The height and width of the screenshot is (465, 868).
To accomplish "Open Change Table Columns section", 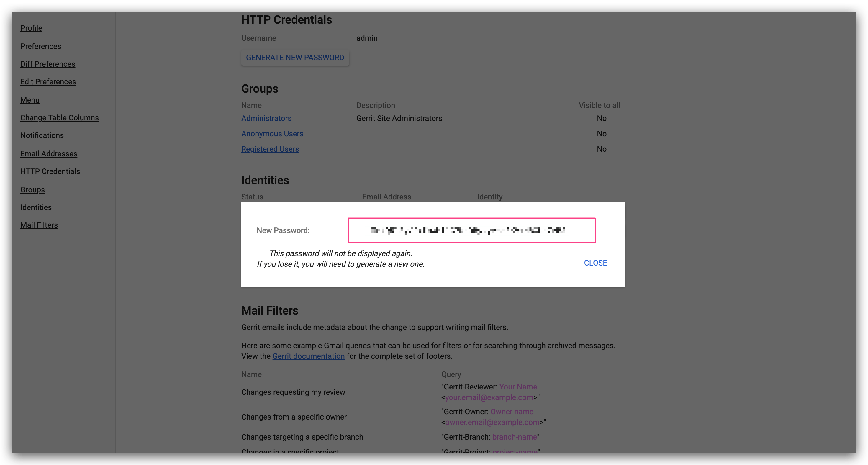I will 59,118.
